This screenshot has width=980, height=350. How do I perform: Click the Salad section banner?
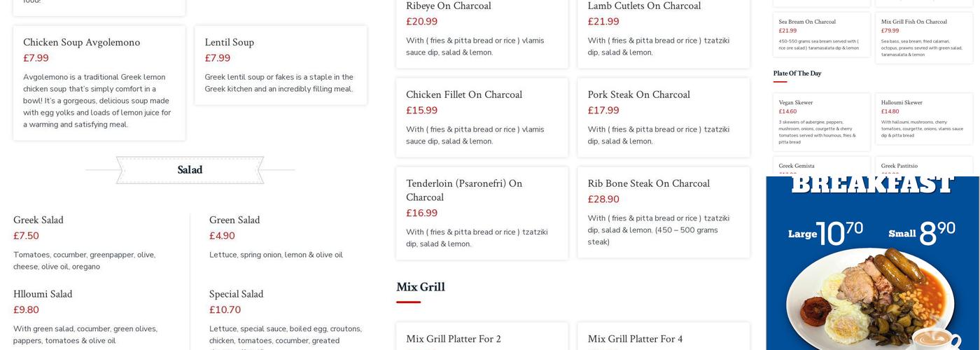pos(190,170)
